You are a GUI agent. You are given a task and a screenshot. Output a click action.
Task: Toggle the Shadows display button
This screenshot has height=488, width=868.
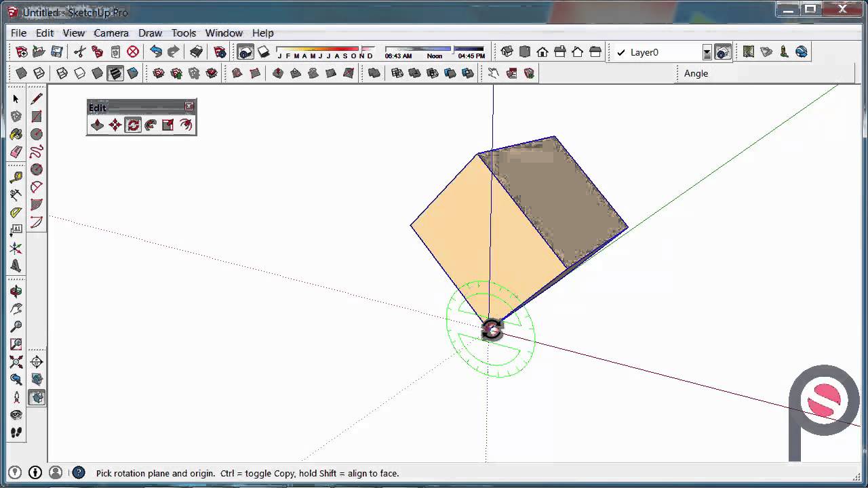(x=263, y=52)
